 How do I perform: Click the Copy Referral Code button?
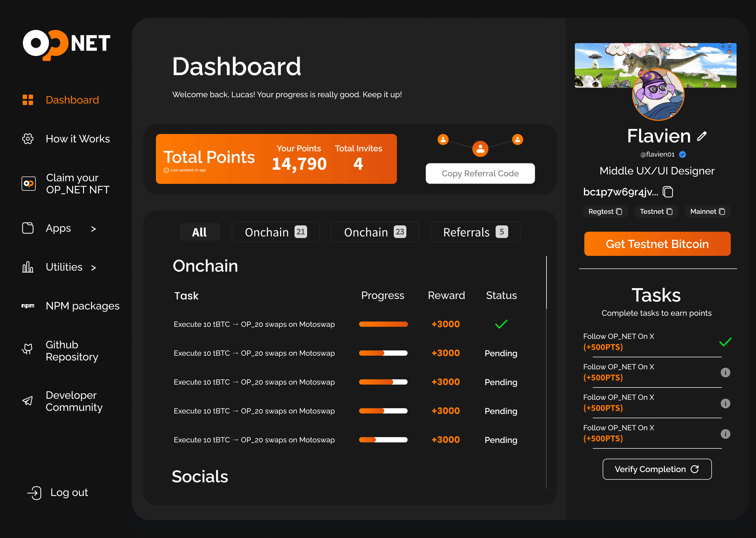pyautogui.click(x=480, y=174)
